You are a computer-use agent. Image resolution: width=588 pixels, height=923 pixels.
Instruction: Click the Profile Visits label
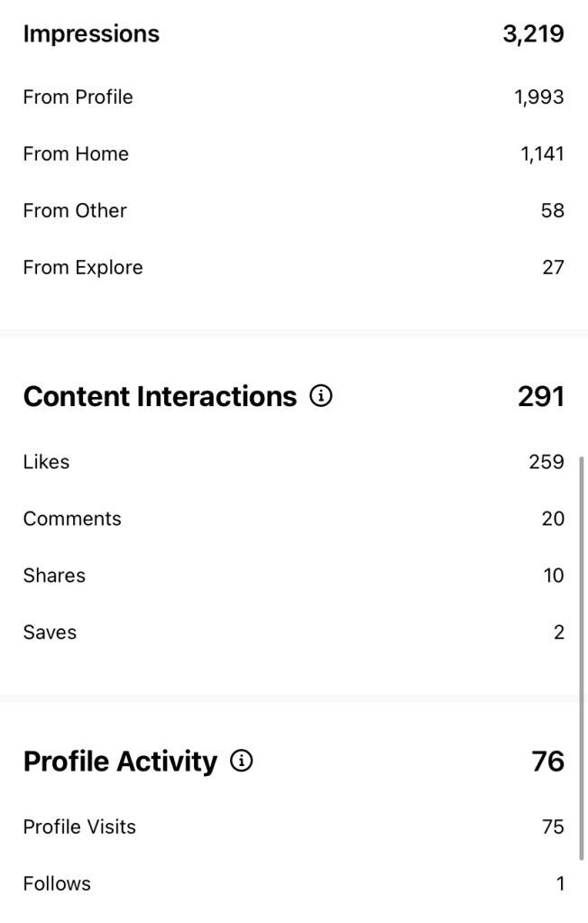tap(79, 826)
